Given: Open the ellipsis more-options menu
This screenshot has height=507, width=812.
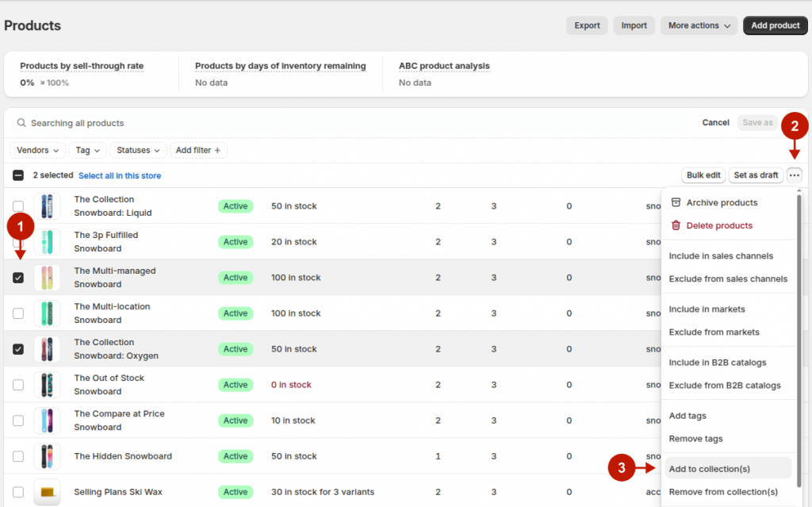Looking at the screenshot, I should point(794,175).
